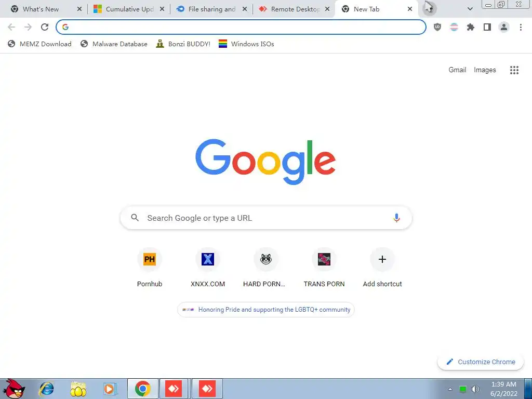Screen dimensions: 532x399
Task: Open the Windows ISOs bookmark
Action: click(x=246, y=44)
